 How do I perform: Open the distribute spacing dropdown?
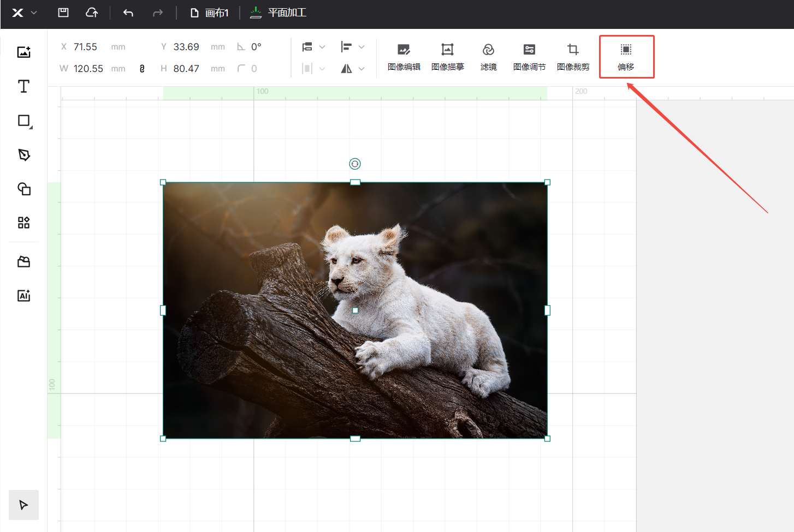313,69
